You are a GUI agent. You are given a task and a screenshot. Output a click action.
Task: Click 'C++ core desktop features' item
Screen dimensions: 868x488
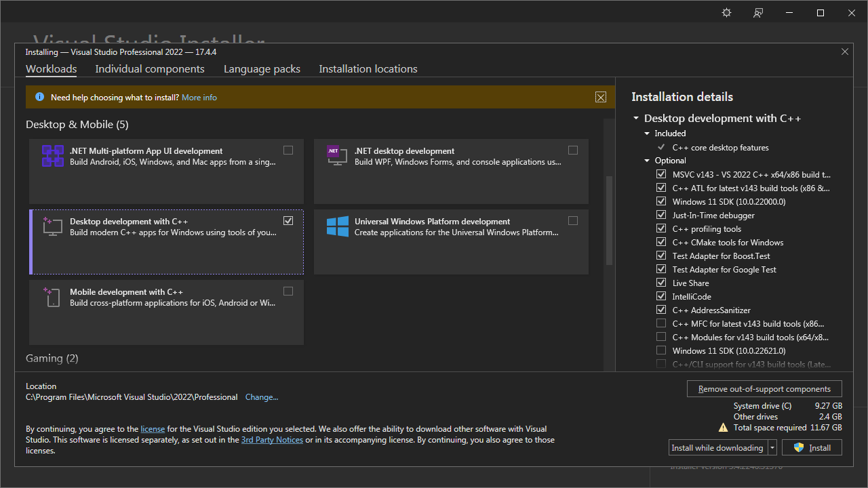[720, 147]
